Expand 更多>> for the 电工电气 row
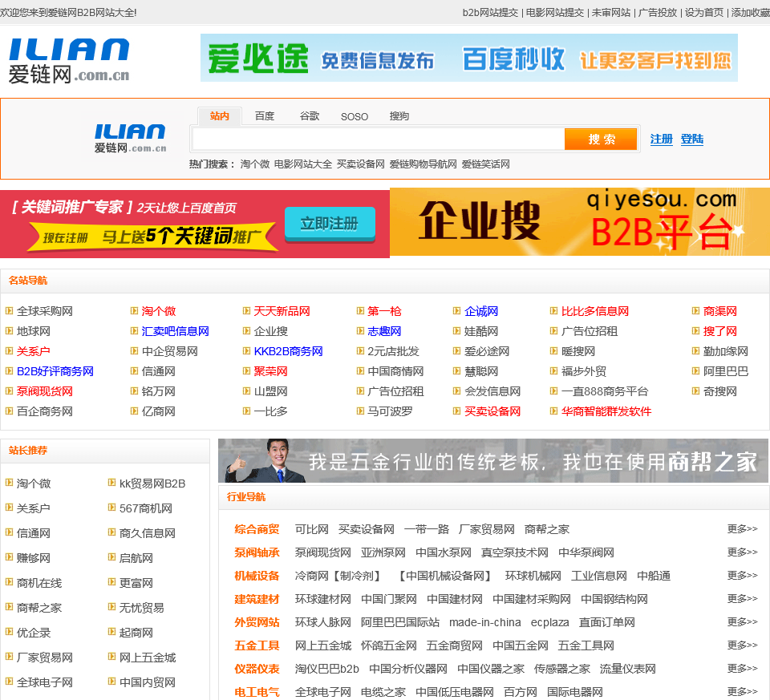The height and width of the screenshot is (700, 770). click(742, 691)
